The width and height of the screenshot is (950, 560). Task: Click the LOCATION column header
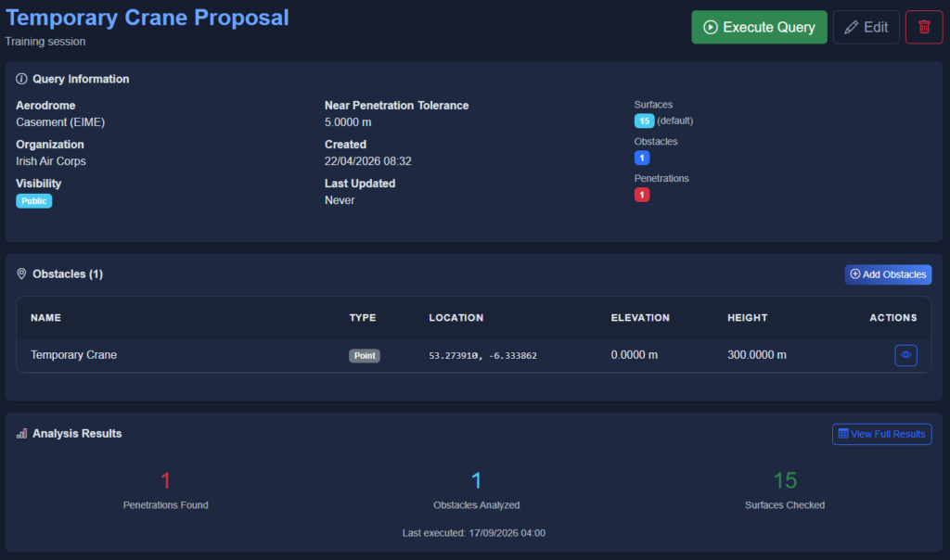(456, 318)
